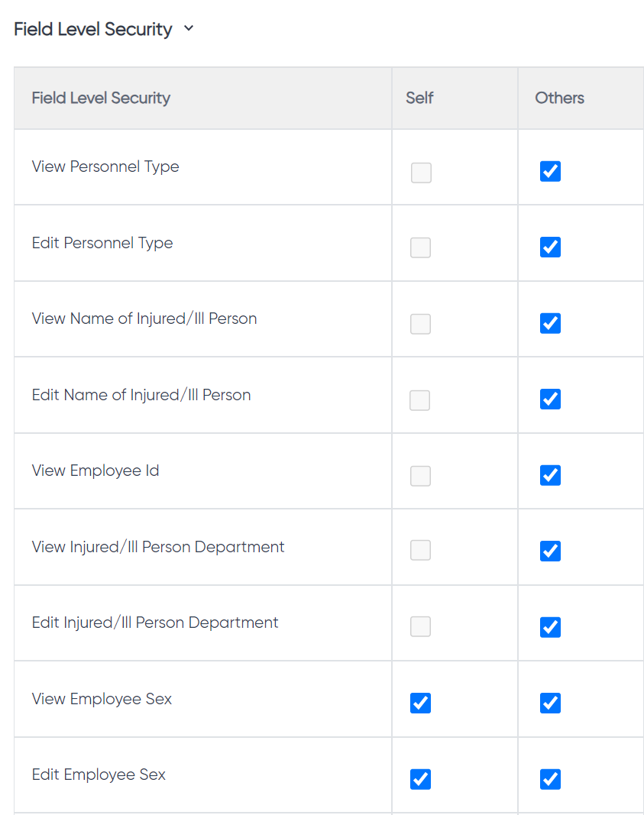Uncheck Others for View Employee Id
This screenshot has width=644, height=815.
click(550, 475)
